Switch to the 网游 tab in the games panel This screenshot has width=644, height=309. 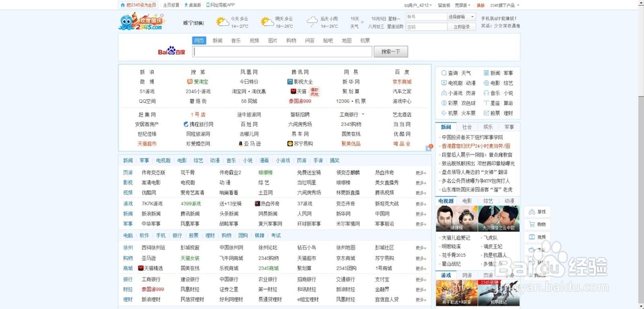pyautogui.click(x=467, y=275)
